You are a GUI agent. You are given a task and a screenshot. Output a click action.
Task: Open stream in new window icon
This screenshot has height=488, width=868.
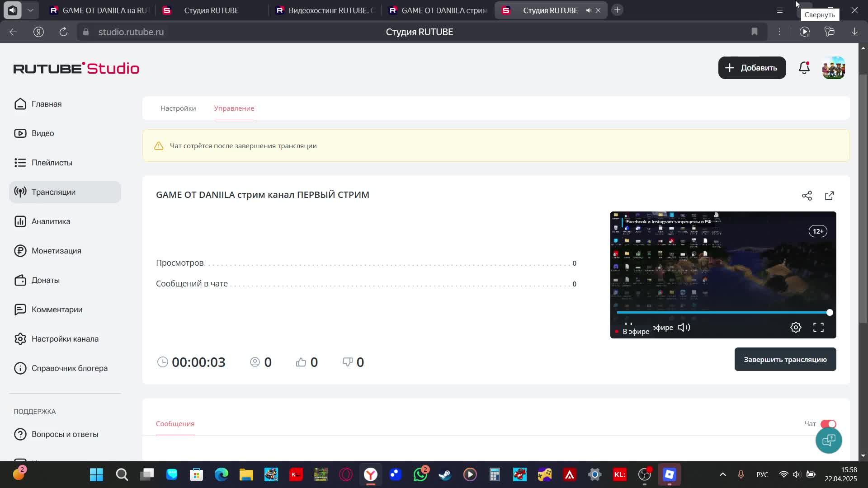[x=830, y=196]
